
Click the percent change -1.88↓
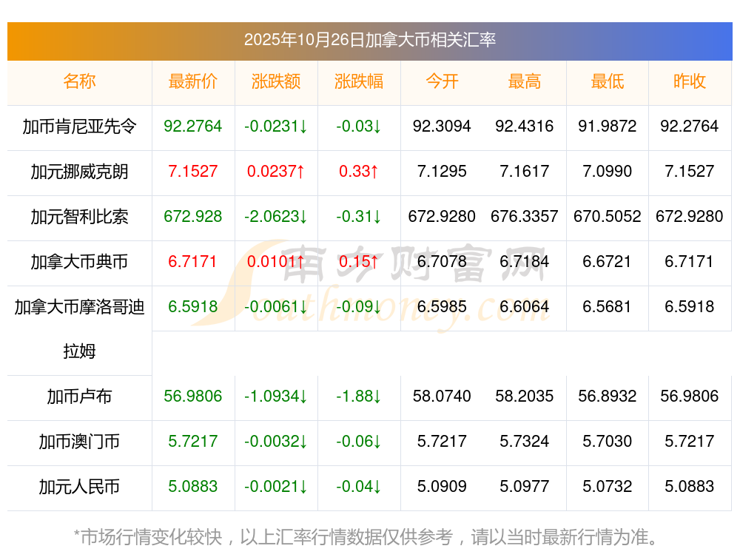359,396
